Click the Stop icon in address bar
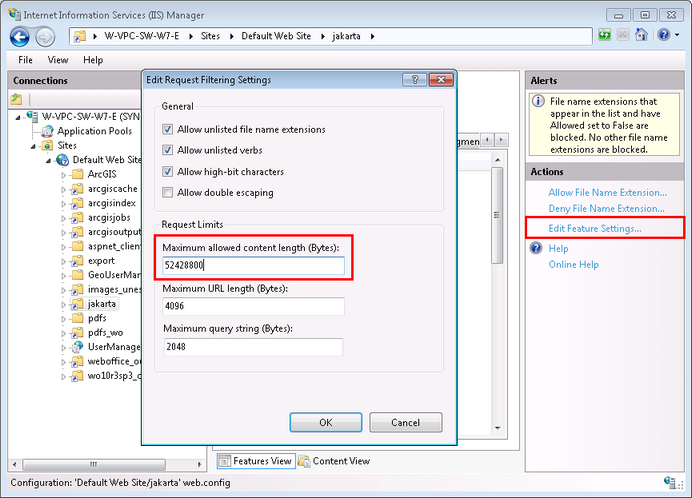Screen dimensions: 692x498 (x=623, y=35)
